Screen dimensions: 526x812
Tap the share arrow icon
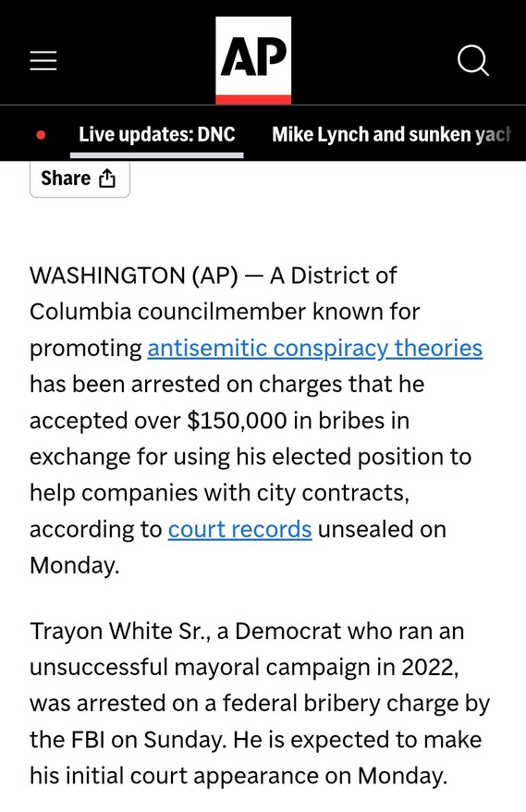[107, 178]
